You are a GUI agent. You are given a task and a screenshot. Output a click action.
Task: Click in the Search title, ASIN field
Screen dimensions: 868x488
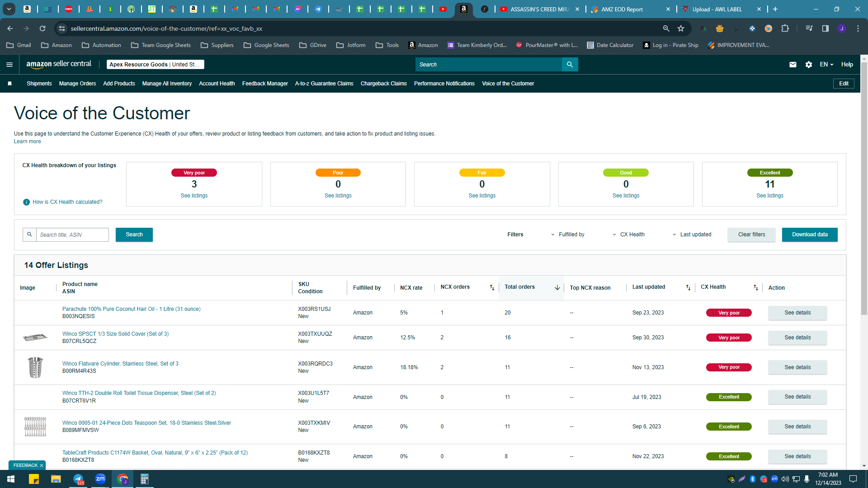click(x=72, y=235)
